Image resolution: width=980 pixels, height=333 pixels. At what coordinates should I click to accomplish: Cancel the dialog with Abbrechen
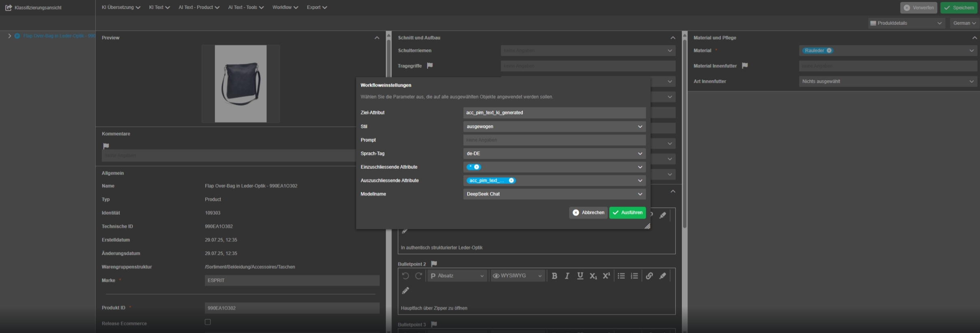[588, 213]
